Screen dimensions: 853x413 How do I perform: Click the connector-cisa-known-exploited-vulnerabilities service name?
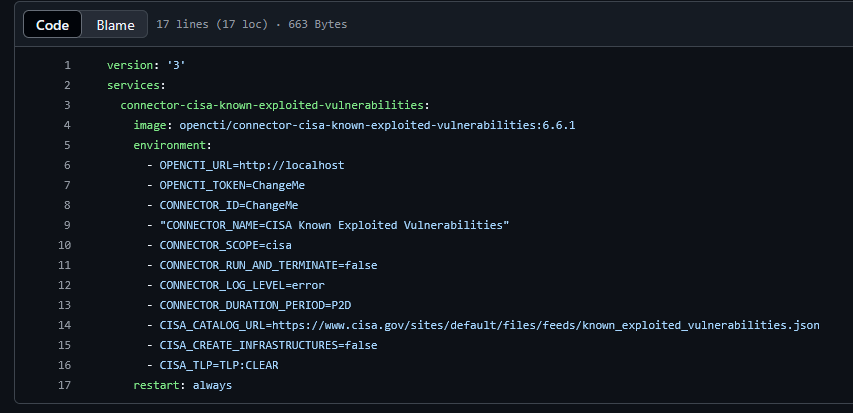(x=275, y=105)
